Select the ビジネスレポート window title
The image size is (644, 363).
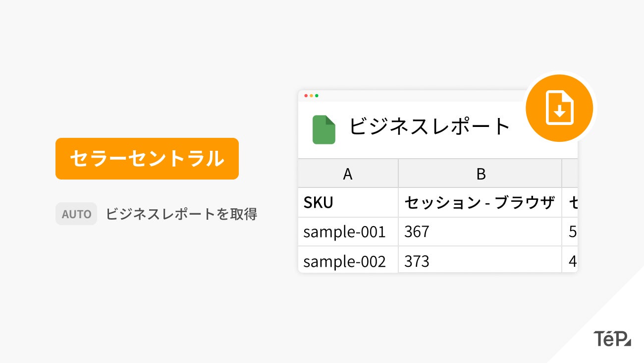coord(429,126)
